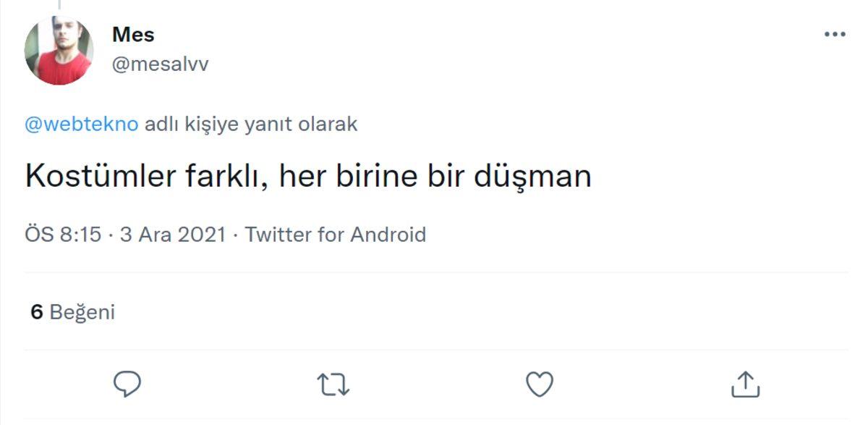
Task: Open the @webtekno mention link
Action: (81, 124)
